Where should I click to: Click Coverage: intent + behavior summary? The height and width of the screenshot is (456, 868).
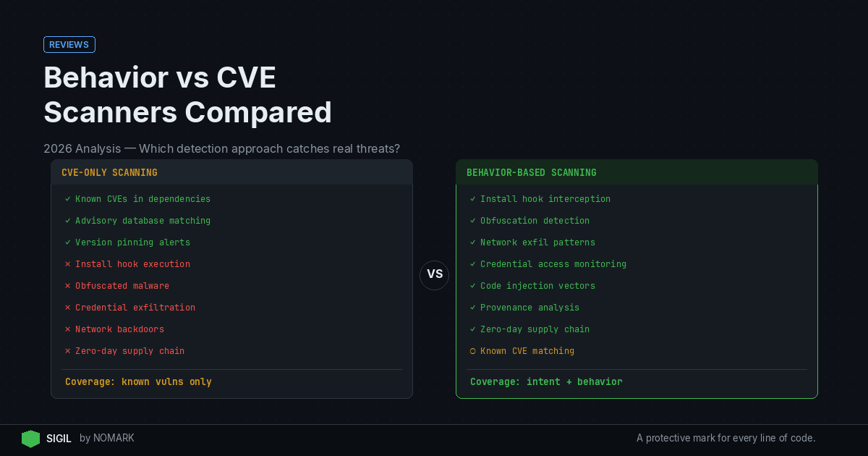(546, 381)
